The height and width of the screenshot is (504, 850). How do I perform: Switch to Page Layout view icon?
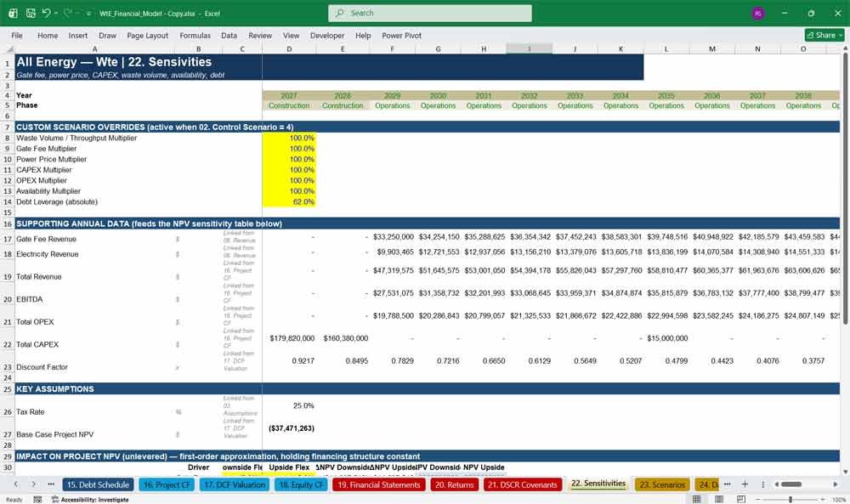tap(719, 499)
